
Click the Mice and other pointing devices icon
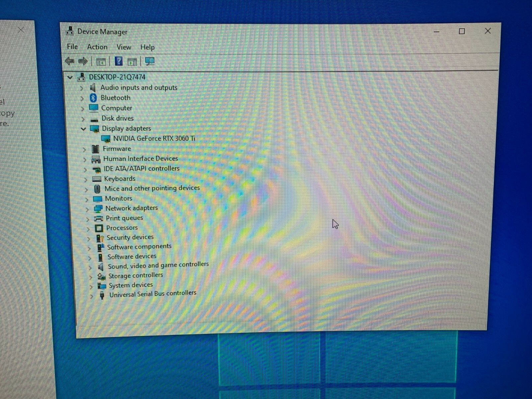pyautogui.click(x=97, y=189)
